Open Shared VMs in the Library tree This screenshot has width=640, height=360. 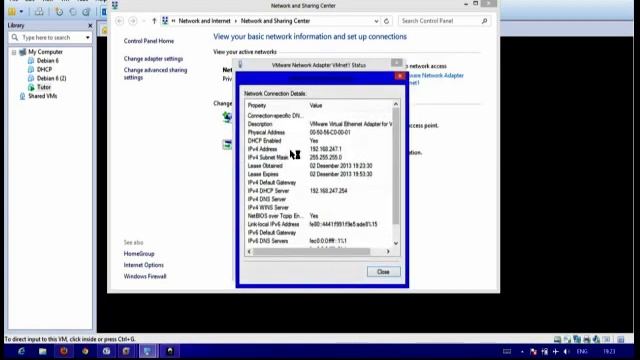[x=42, y=96]
